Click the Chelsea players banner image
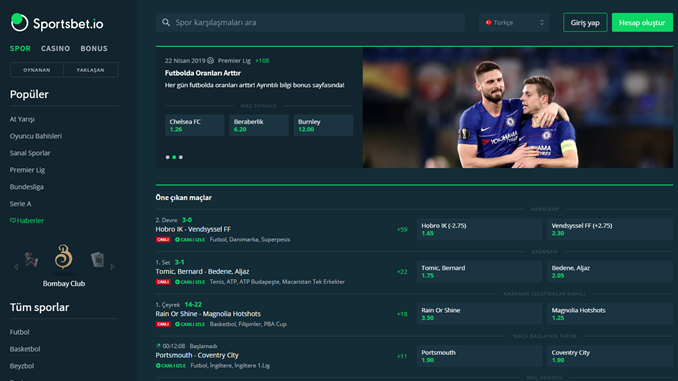This screenshot has width=678, height=381. 518,108
